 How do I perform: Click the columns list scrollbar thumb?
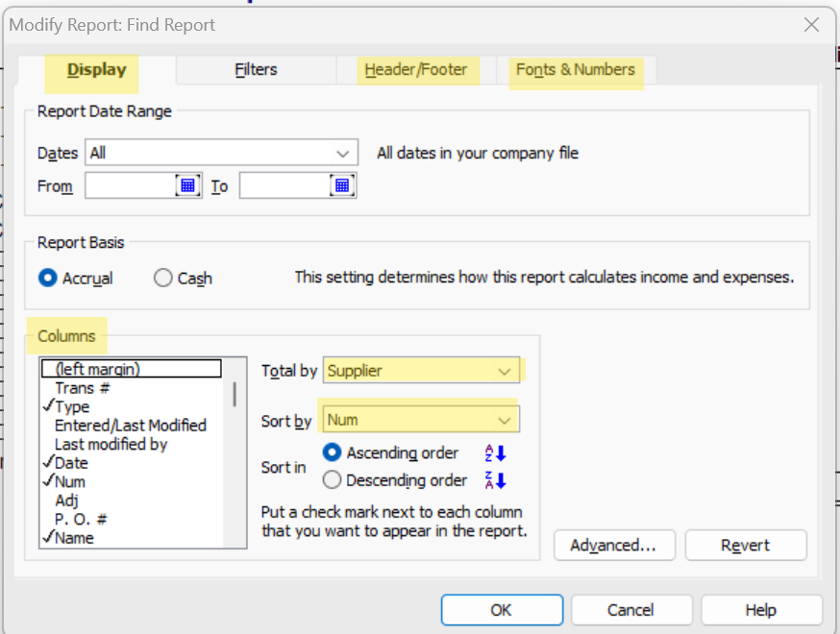[x=235, y=394]
